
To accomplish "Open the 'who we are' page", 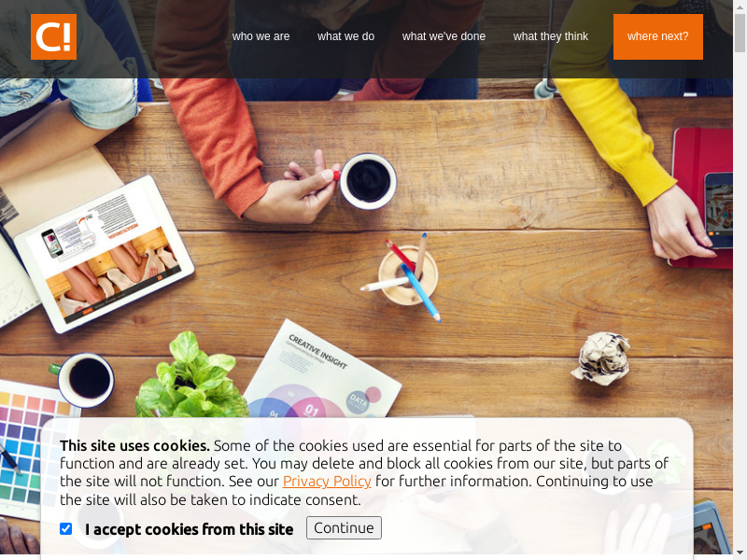I will (x=261, y=36).
